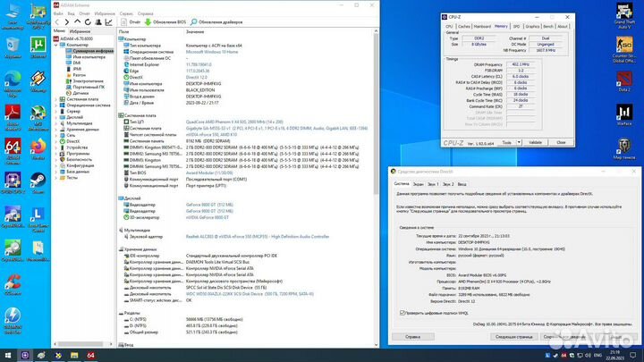Image resolution: width=644 pixels, height=362 pixels.
Task: Open the Вид menu in AIDA64
Action: point(71,13)
